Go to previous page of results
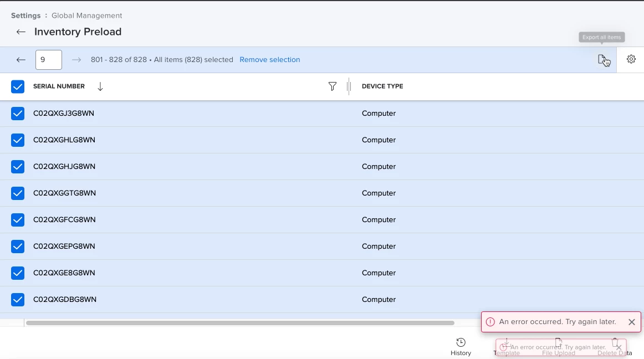This screenshot has height=359, width=644. coord(21,60)
